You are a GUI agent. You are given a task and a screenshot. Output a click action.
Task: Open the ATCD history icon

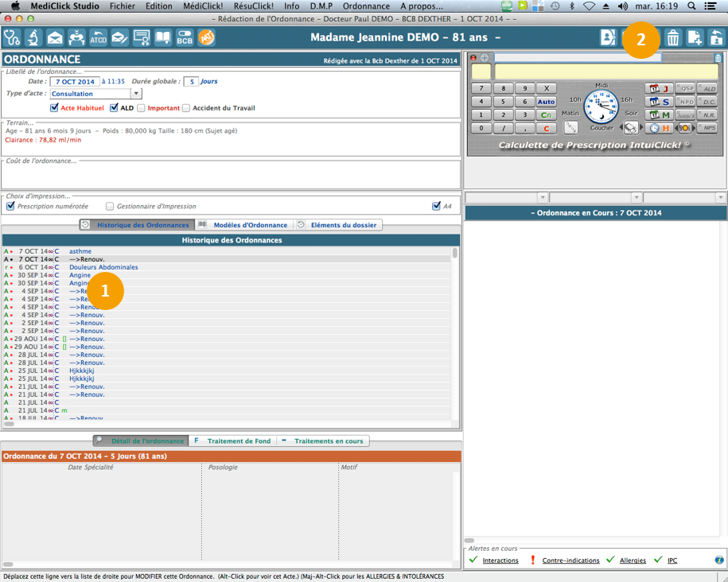click(x=98, y=37)
